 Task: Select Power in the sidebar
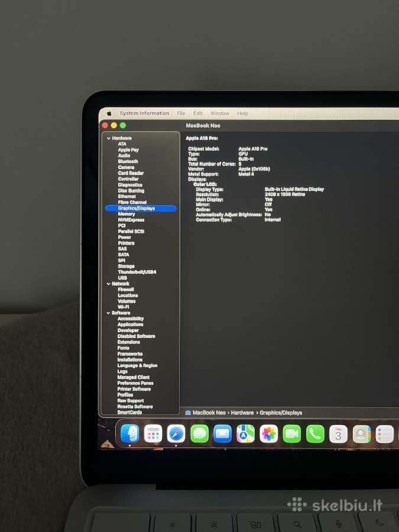coord(125,237)
